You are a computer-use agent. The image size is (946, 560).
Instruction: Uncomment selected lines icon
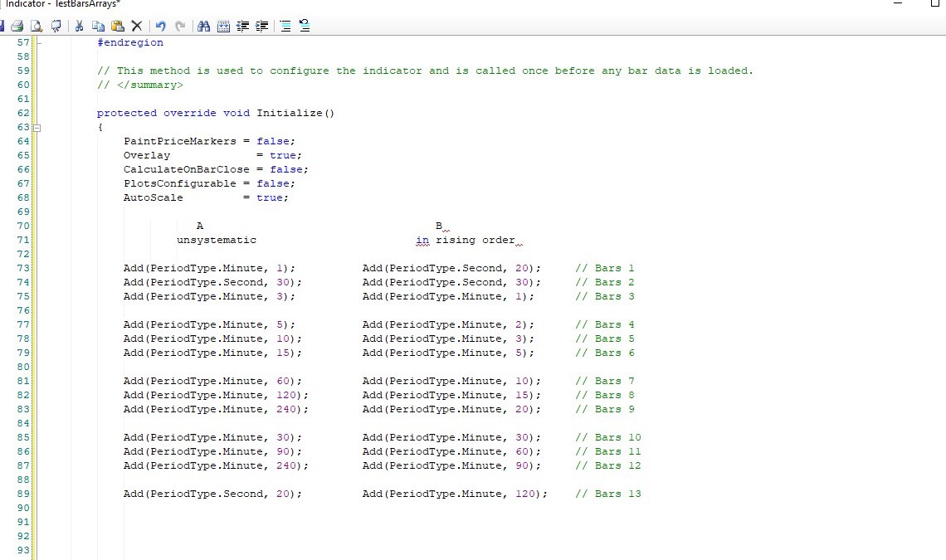305,26
